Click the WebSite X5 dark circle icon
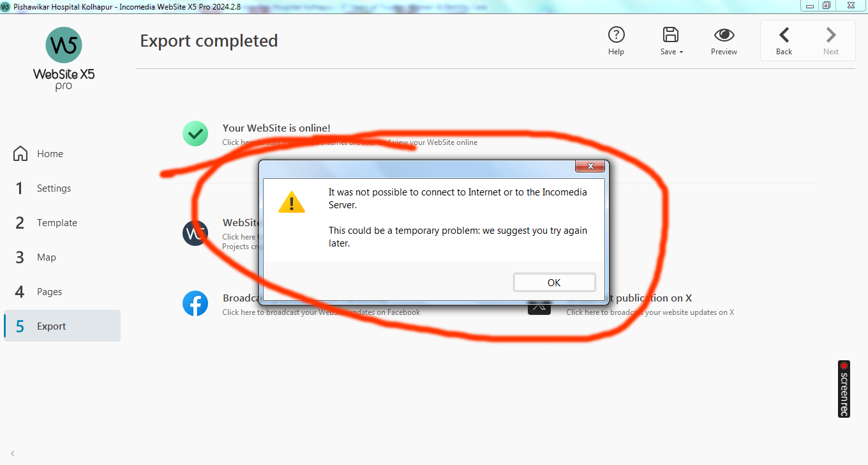The image size is (868, 465). [194, 233]
